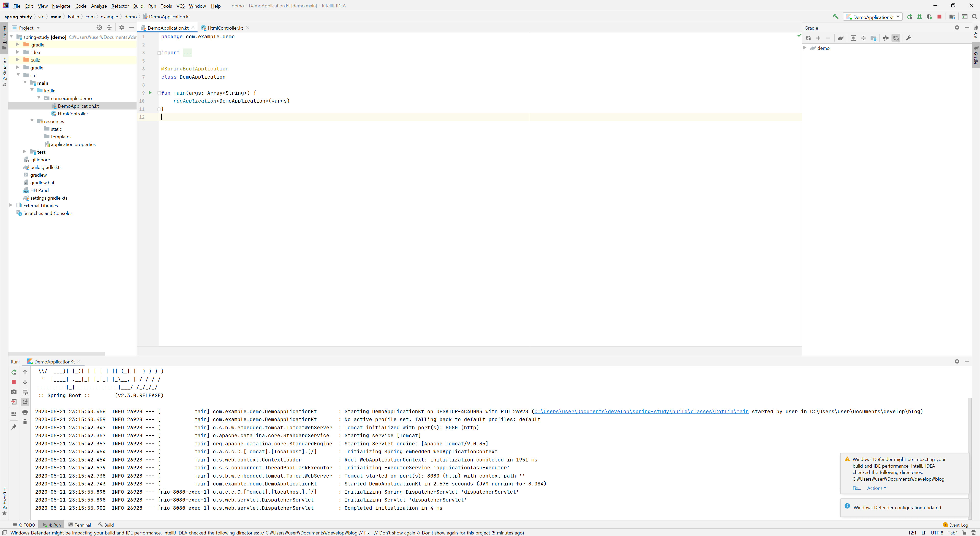Click the green Build Project hammer icon

coord(836,17)
